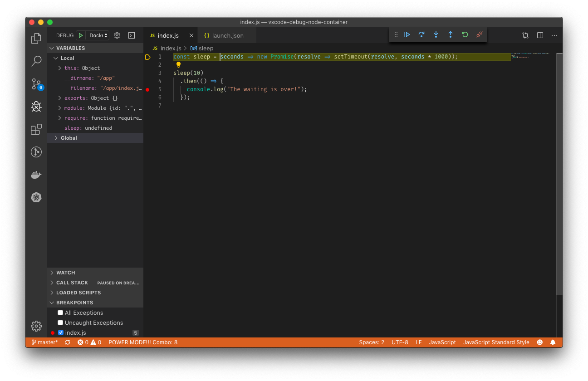Open the Extensions view in activity bar

36,129
